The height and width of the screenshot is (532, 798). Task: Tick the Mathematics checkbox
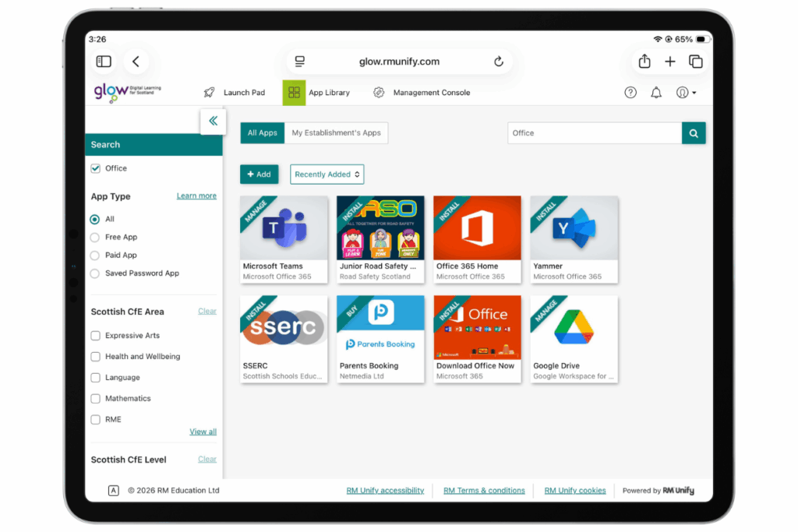(x=96, y=398)
